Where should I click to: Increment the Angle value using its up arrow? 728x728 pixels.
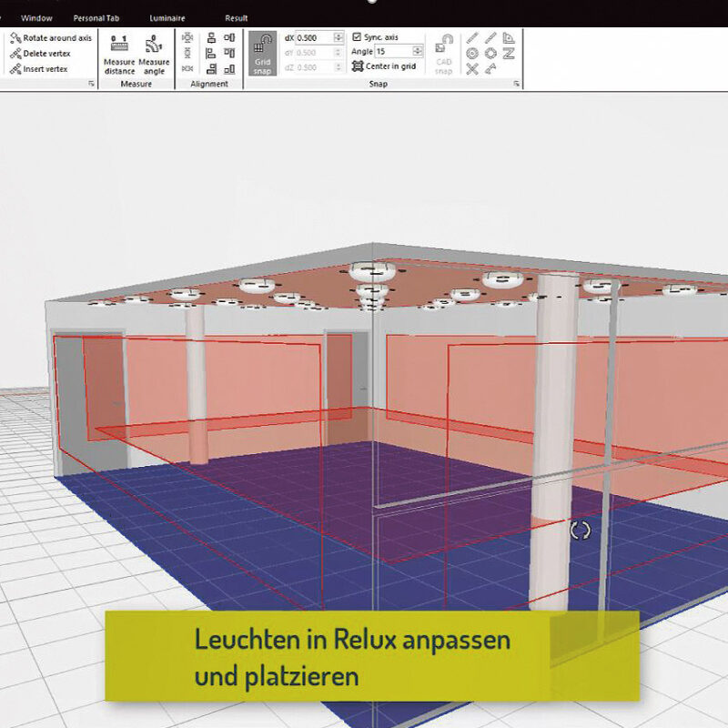416,47
